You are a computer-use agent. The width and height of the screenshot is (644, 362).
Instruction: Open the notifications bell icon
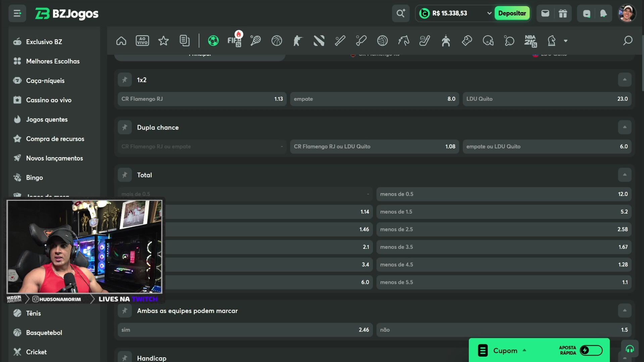603,13
